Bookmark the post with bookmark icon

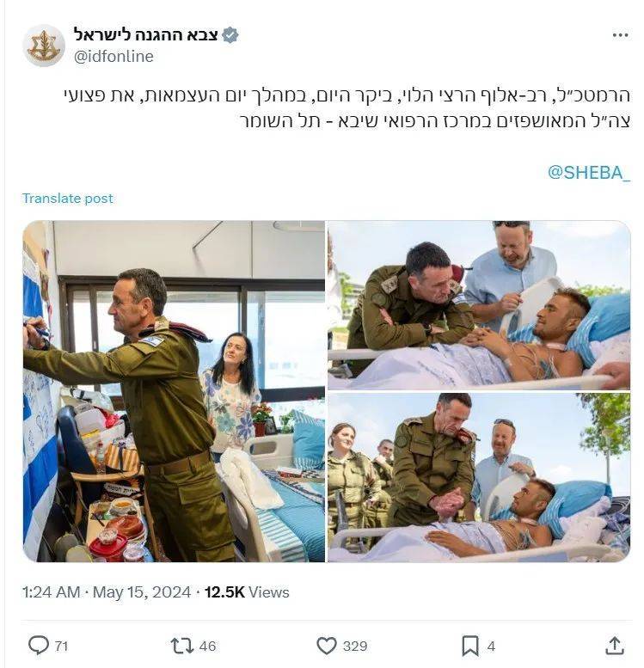point(470,646)
